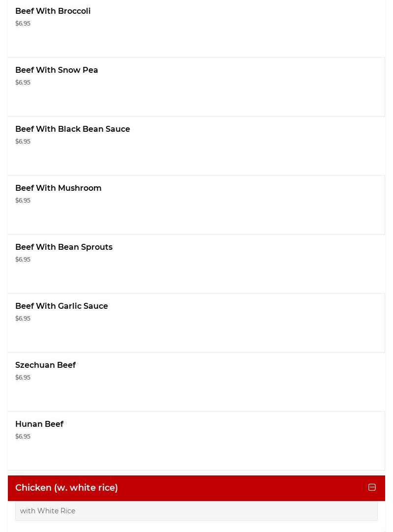Viewport: 393px width, 532px height.
Task: Click the $6.95 price under Beef With Broccoli
Action: [x=23, y=23]
